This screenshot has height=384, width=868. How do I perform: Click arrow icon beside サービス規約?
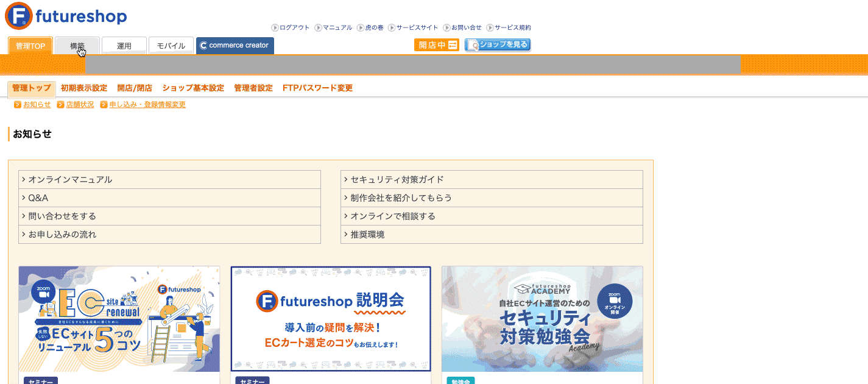[490, 27]
